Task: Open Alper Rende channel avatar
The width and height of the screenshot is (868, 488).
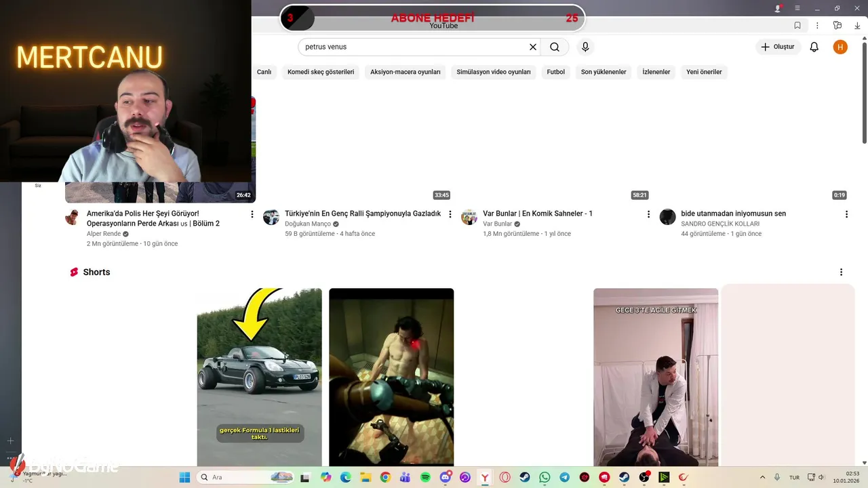Action: coord(73,217)
